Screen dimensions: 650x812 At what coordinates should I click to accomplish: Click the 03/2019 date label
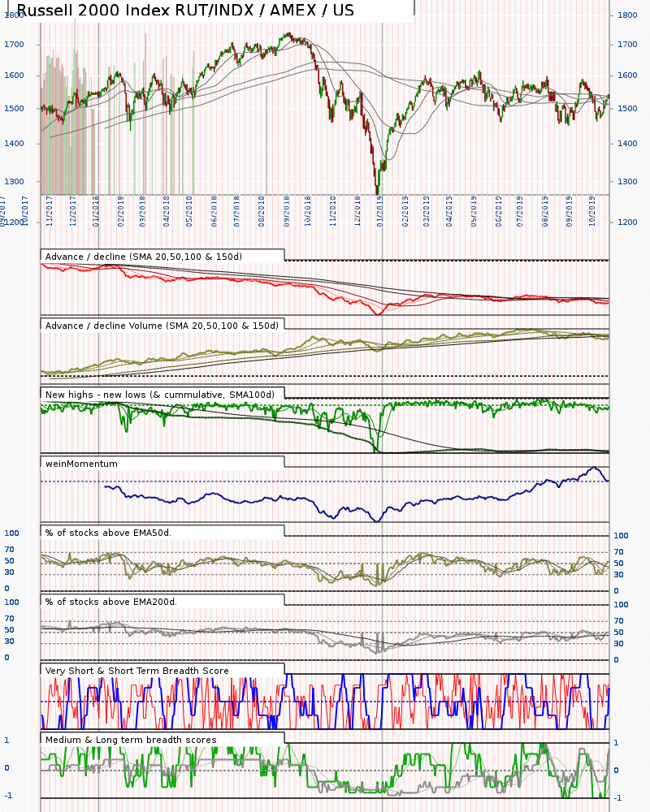426,211
